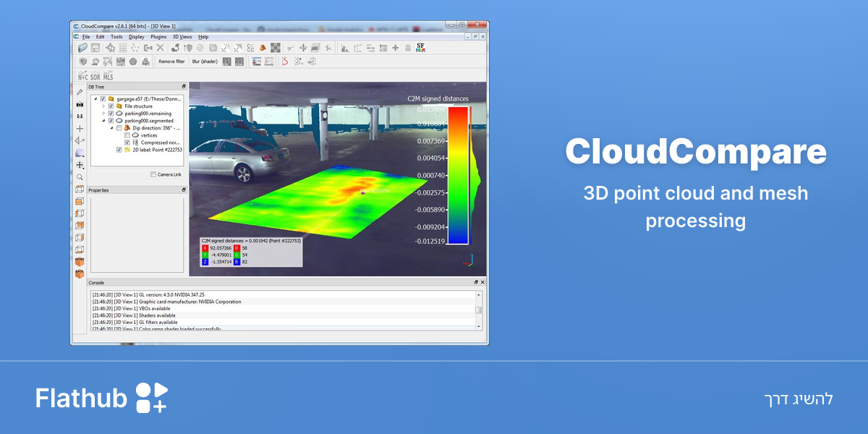Screen dimensions: 868x434
Task: Click the Delete X icon in toolbar
Action: (160, 48)
